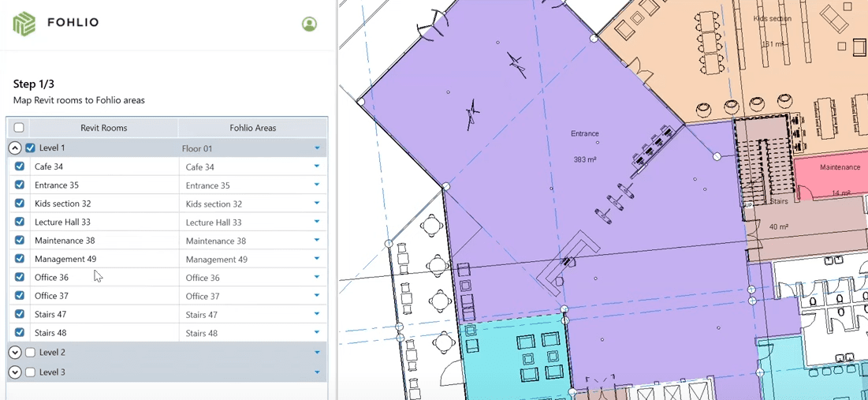Collapse the Level 1 group
Image resolution: width=868 pixels, height=400 pixels.
14,148
